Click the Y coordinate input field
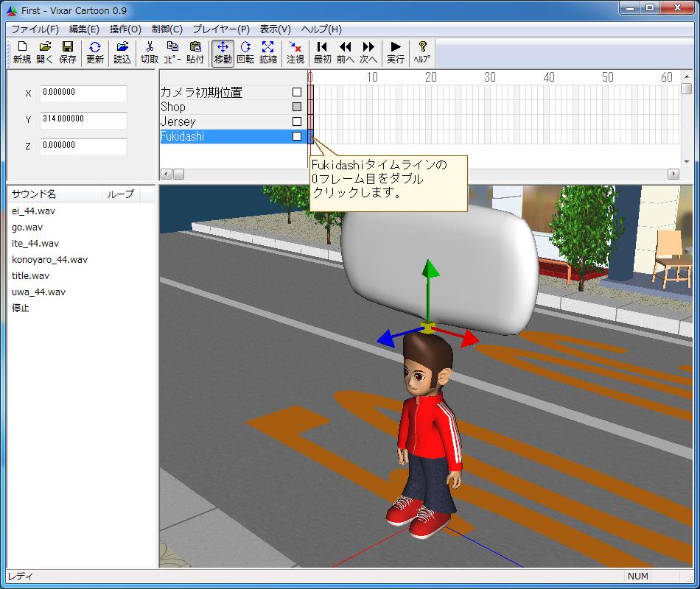The height and width of the screenshot is (589, 700). tap(83, 119)
